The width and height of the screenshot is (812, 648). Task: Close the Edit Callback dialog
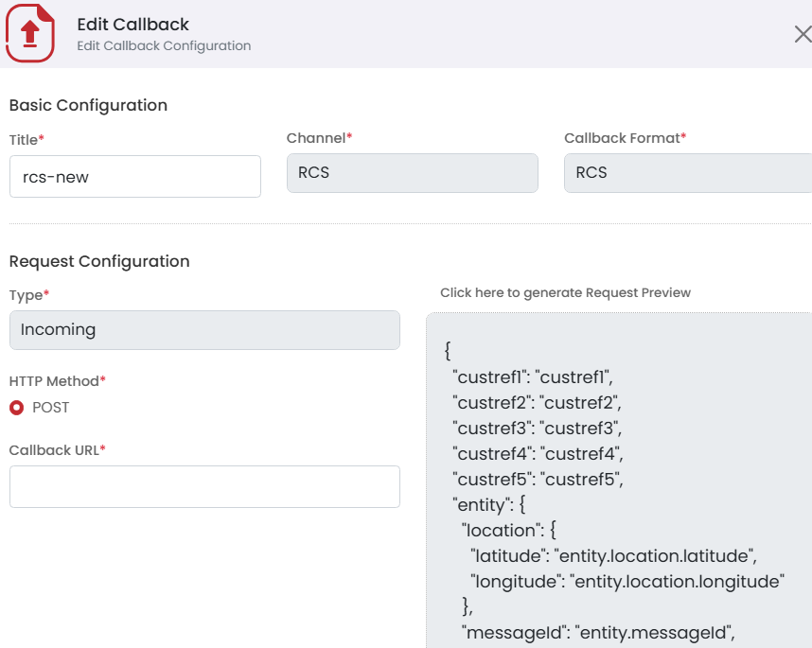tap(803, 34)
